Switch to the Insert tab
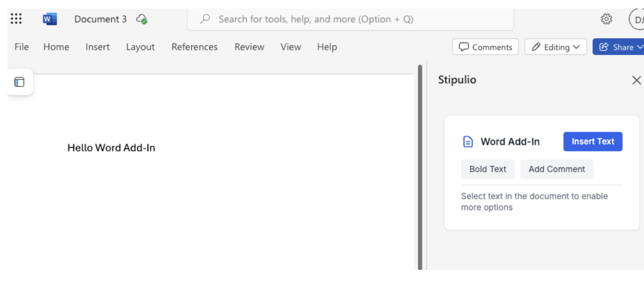The image size is (644, 305). click(x=98, y=47)
